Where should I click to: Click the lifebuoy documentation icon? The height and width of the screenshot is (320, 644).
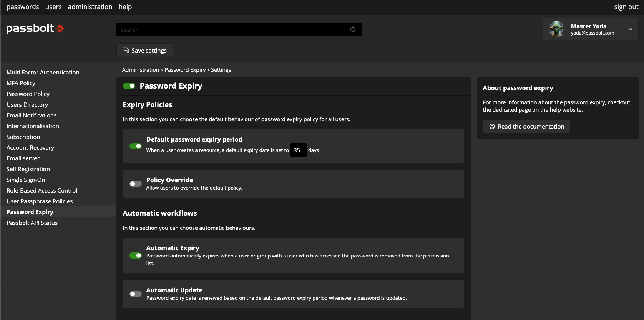point(492,126)
